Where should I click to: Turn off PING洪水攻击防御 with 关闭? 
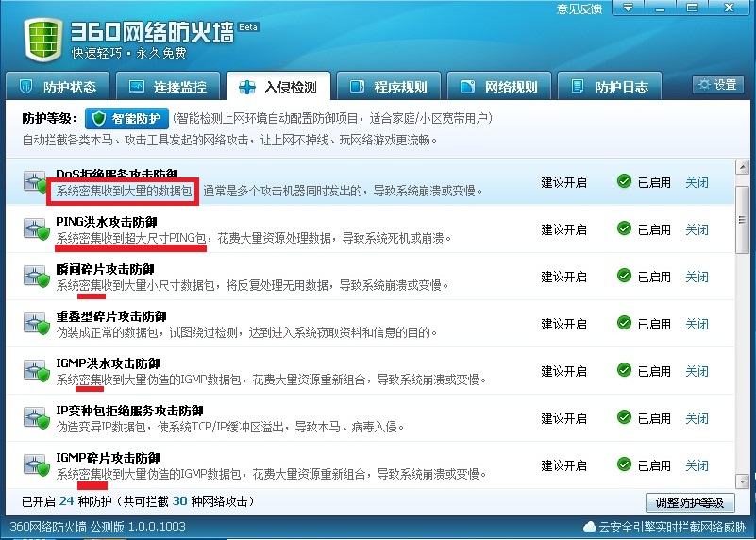pos(697,230)
